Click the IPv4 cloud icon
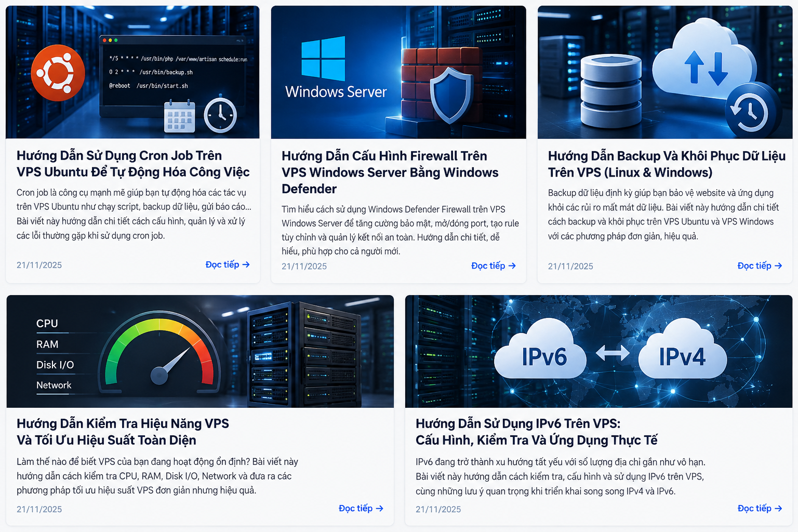798x532 pixels. click(682, 349)
